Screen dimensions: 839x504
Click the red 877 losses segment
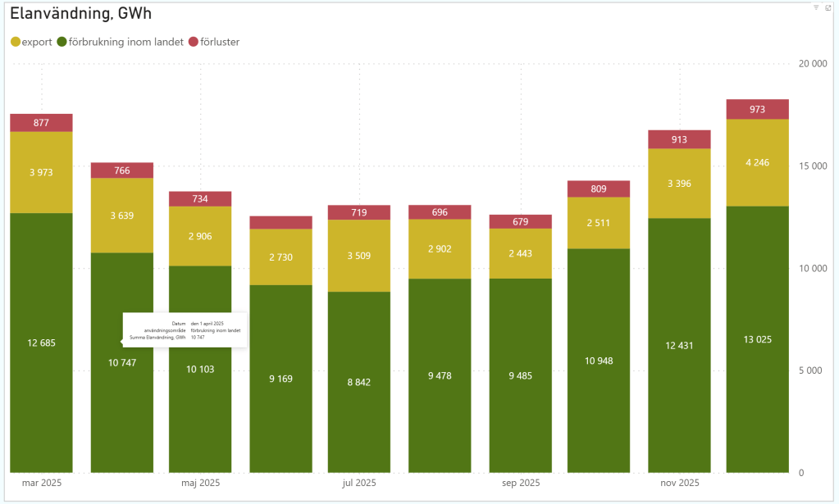click(41, 123)
